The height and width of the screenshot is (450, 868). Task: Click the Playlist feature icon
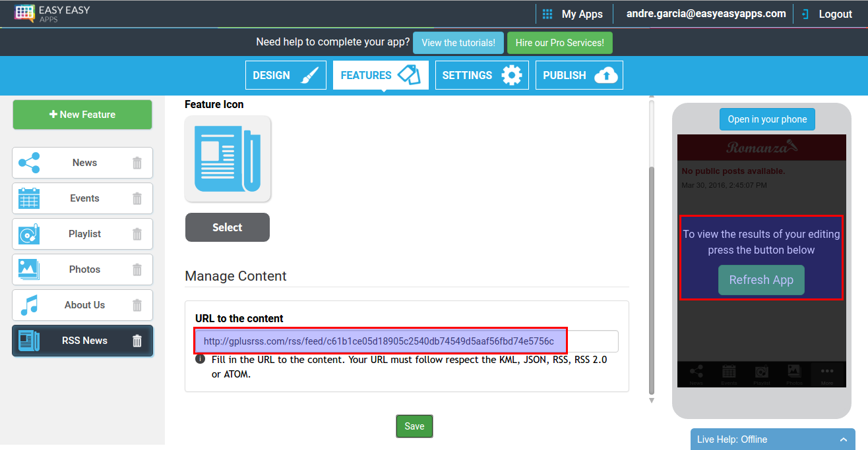coord(27,233)
